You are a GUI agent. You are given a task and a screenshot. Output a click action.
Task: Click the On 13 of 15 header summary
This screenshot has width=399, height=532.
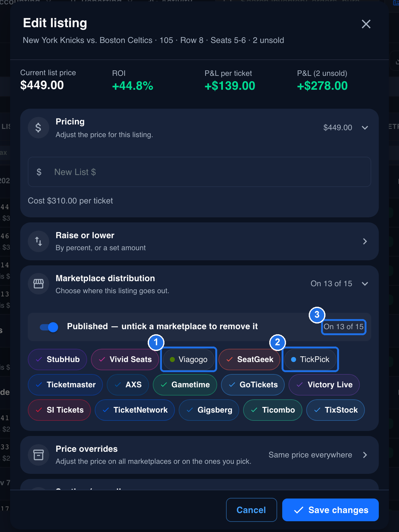[331, 283]
